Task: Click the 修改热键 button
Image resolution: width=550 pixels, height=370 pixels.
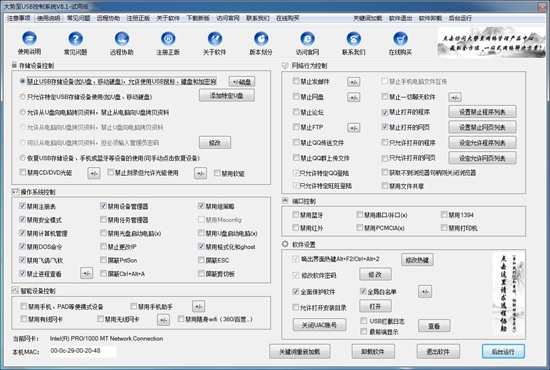Action: pos(417,260)
